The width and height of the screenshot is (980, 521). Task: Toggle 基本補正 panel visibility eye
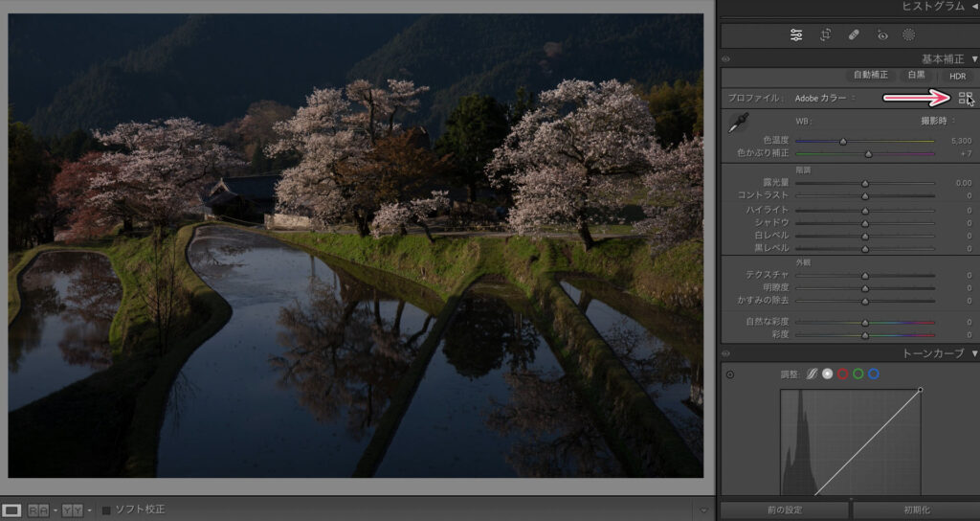(726, 58)
